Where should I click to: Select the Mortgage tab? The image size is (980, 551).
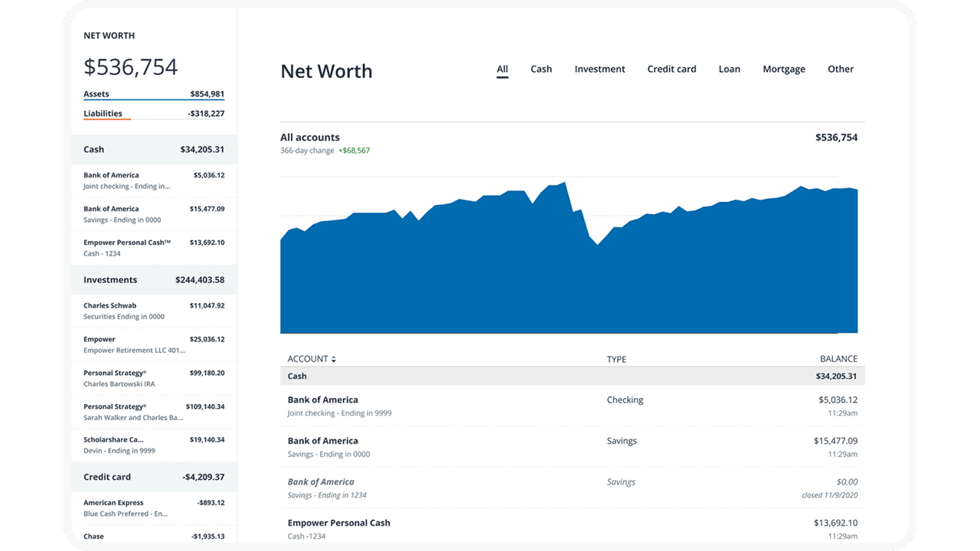click(x=783, y=69)
